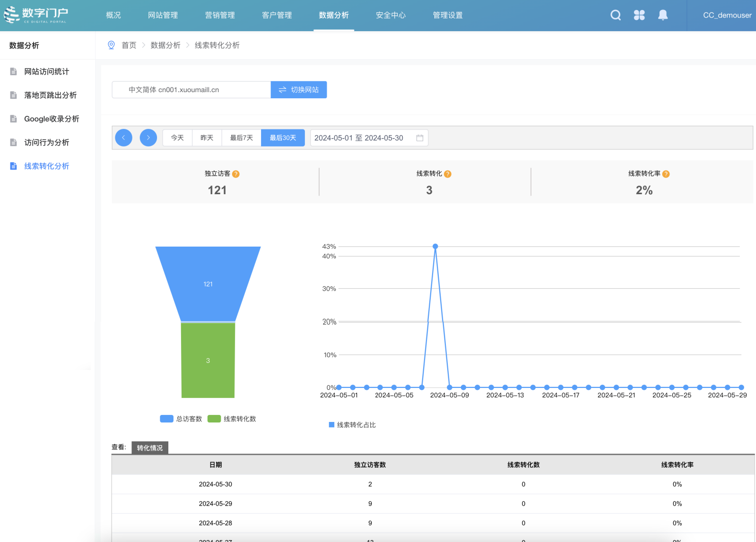Open the date range picker field
756x542 pixels.
[369, 138]
